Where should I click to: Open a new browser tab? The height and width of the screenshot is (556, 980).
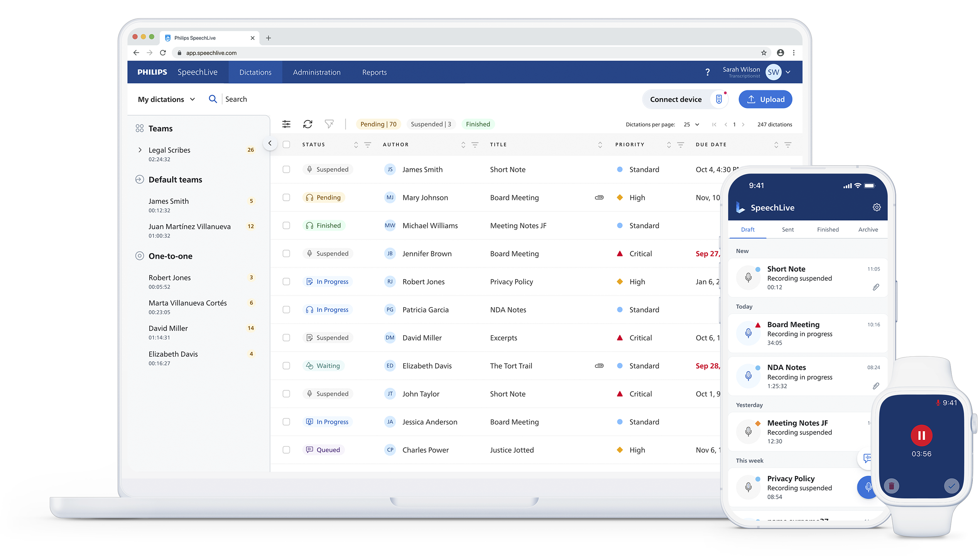(x=269, y=38)
